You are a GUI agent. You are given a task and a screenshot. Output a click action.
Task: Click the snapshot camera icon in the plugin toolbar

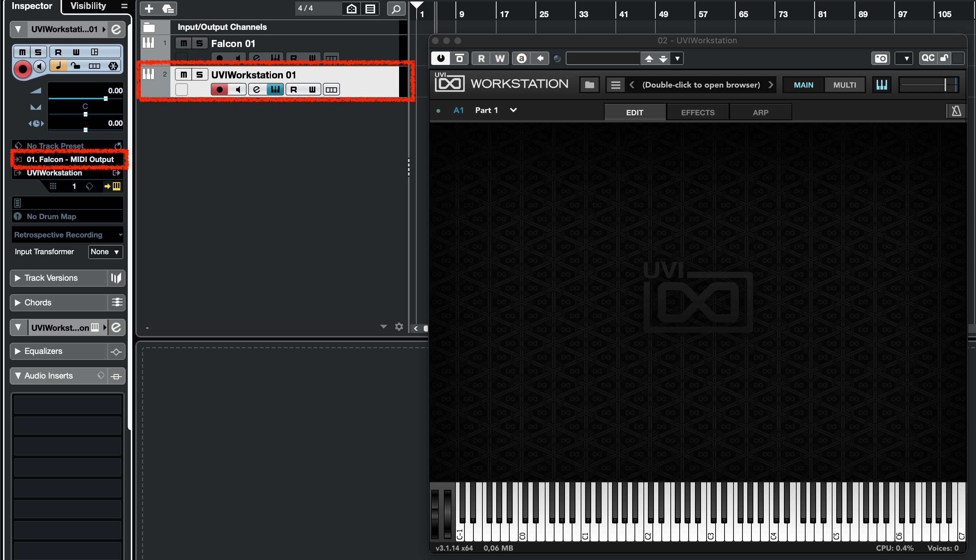880,58
